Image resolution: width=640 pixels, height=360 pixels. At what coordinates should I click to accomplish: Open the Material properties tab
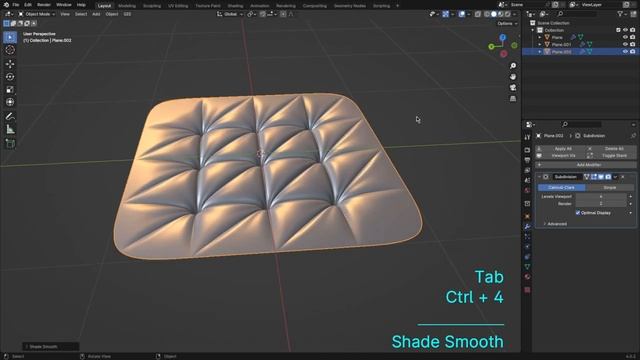[527, 277]
